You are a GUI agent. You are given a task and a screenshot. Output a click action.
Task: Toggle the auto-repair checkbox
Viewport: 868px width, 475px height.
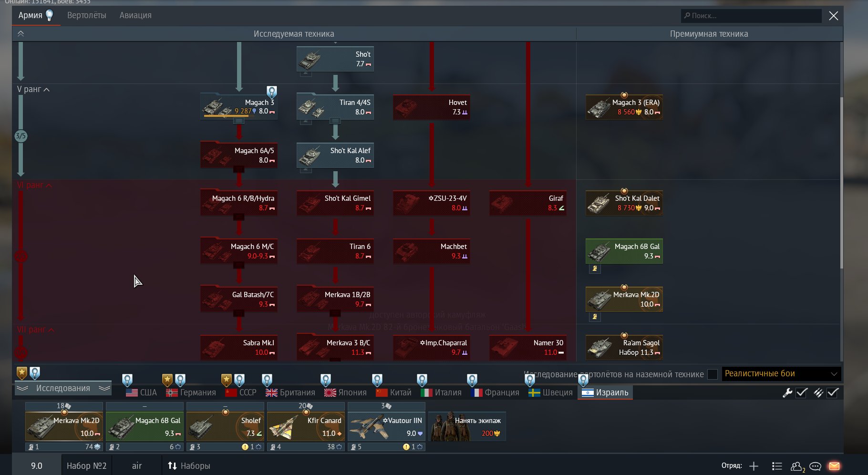pos(802,392)
